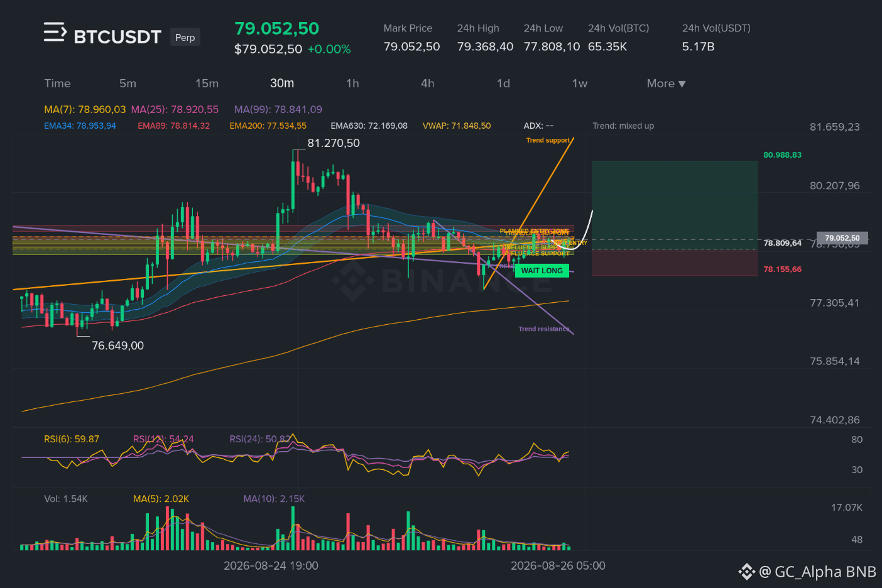Screen dimensions: 882x588
Task: Click the volume MA(10): 2.15K label
Action: (x=274, y=499)
